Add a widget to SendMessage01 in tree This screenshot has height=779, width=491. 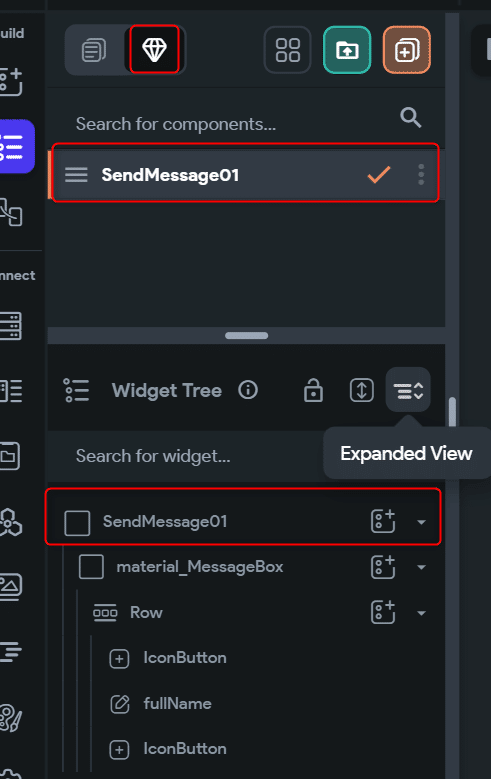coord(383,521)
